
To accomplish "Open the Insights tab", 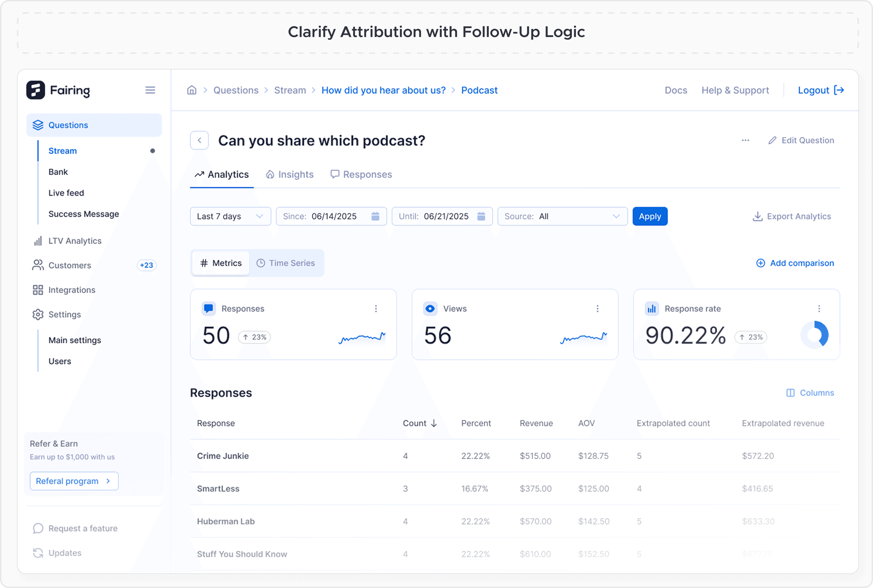I will [x=290, y=174].
